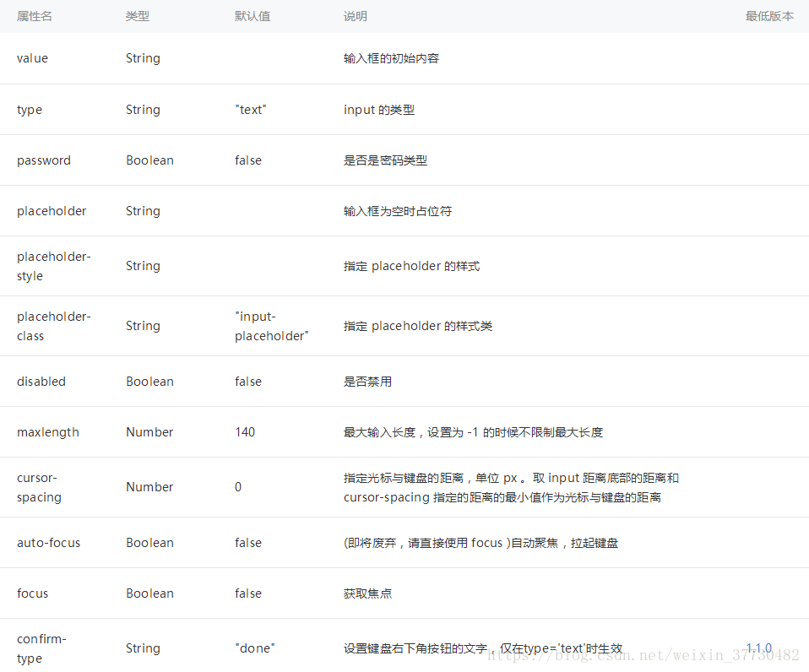Click the description 'input 的类型'
Screen dimensions: 809x672
pyautogui.click(x=379, y=110)
